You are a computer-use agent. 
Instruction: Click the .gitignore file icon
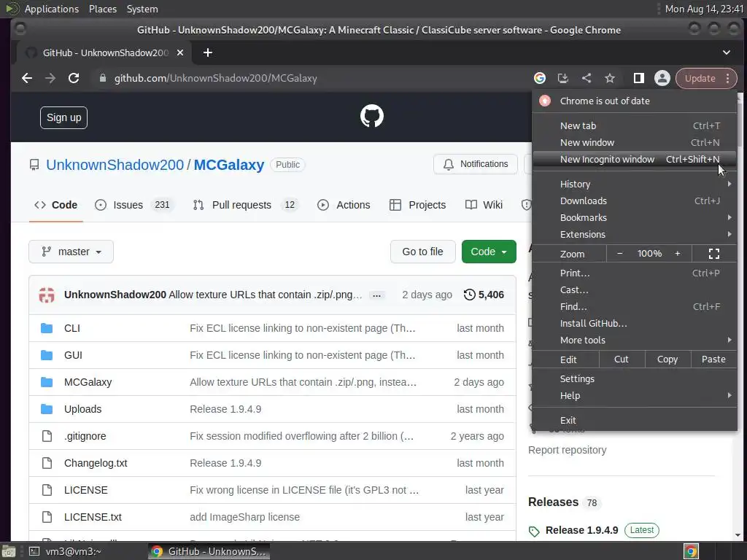click(47, 436)
